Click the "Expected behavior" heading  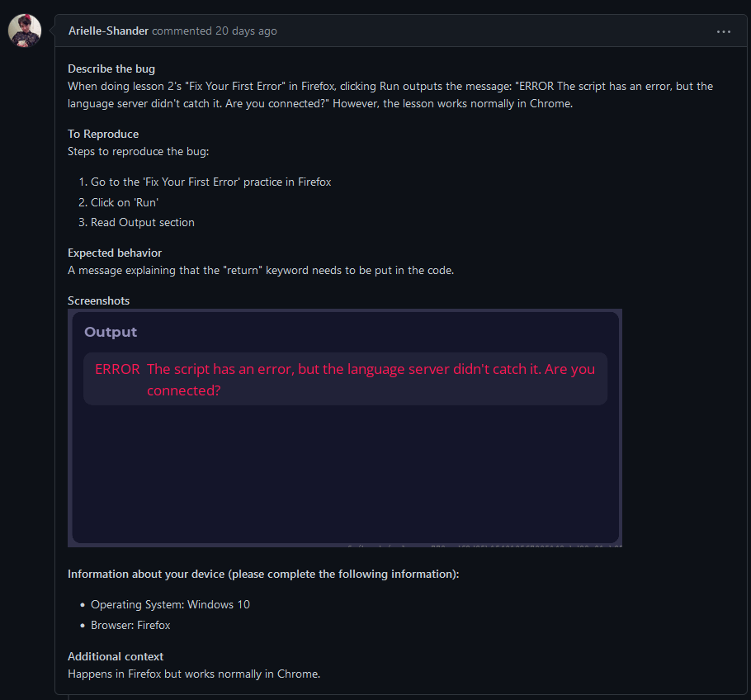coord(115,253)
